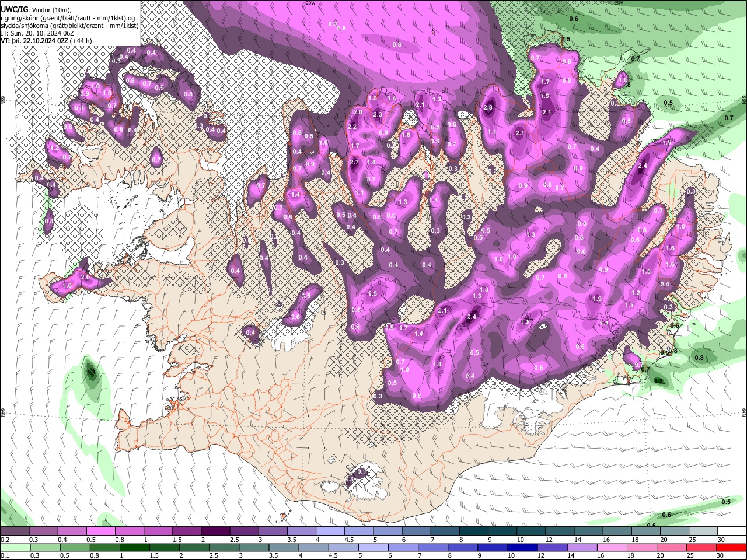Click the '2.8' precipitation value on the map
Screen dimensions: 747x560
[x=488, y=107]
